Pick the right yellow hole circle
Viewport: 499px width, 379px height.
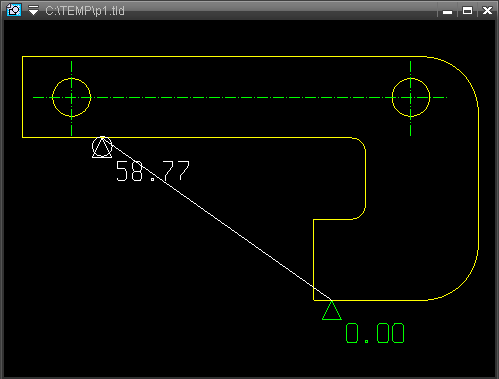click(x=411, y=97)
